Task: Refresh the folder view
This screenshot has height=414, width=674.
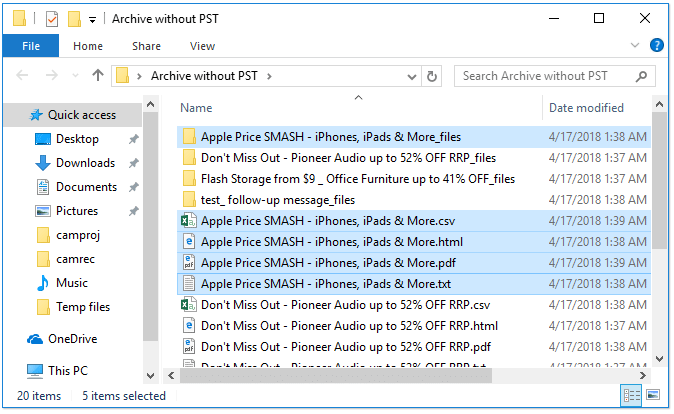Action: pyautogui.click(x=432, y=77)
